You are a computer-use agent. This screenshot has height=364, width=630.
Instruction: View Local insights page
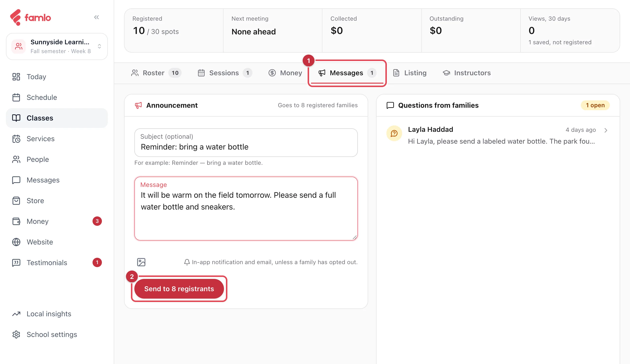tap(57, 314)
